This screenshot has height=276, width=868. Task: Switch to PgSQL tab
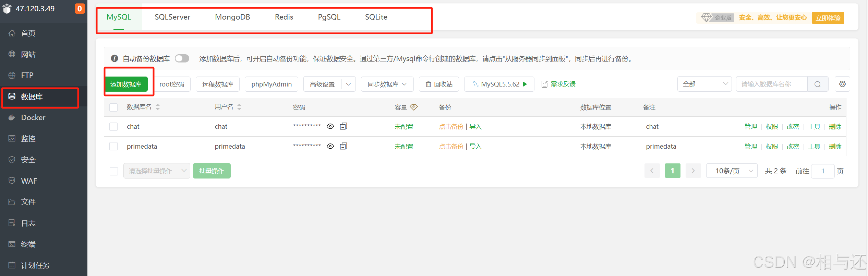point(329,17)
